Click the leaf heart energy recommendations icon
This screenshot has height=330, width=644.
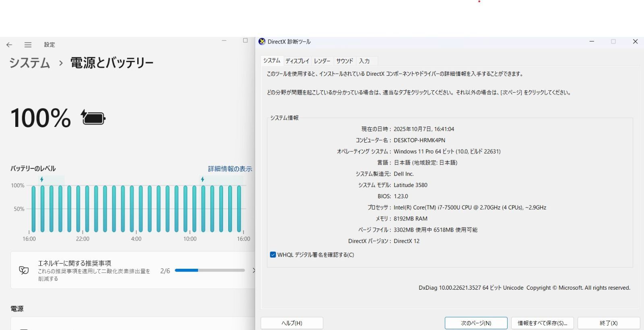point(24,270)
